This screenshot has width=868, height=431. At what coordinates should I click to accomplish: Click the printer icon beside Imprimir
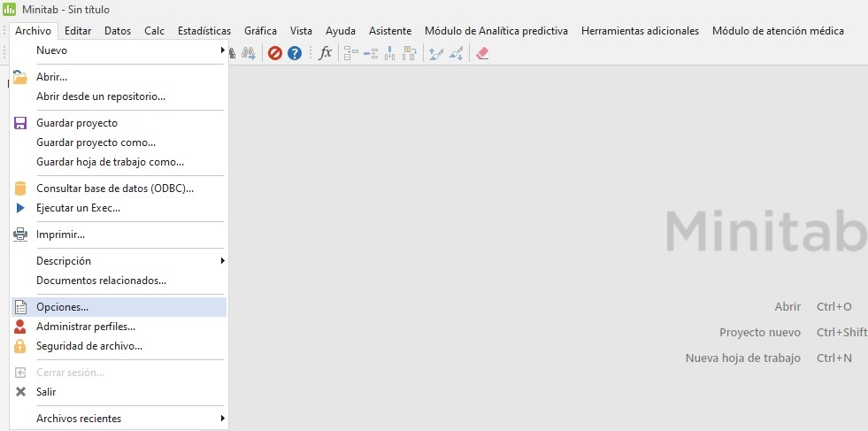20,235
